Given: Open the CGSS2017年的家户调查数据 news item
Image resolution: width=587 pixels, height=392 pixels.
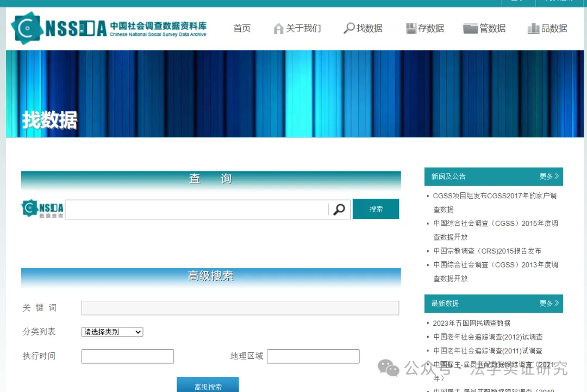Looking at the screenshot, I should point(495,203).
